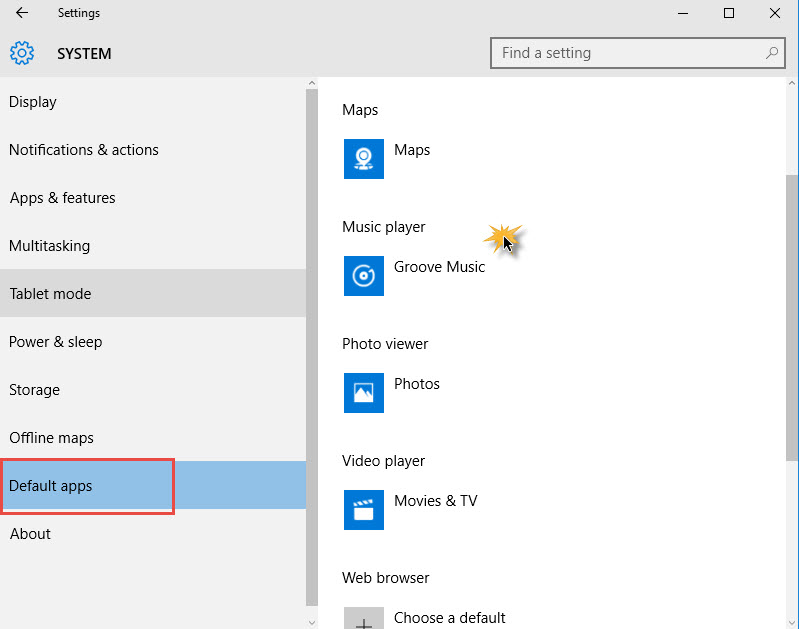Open the Display settings page

(153, 102)
